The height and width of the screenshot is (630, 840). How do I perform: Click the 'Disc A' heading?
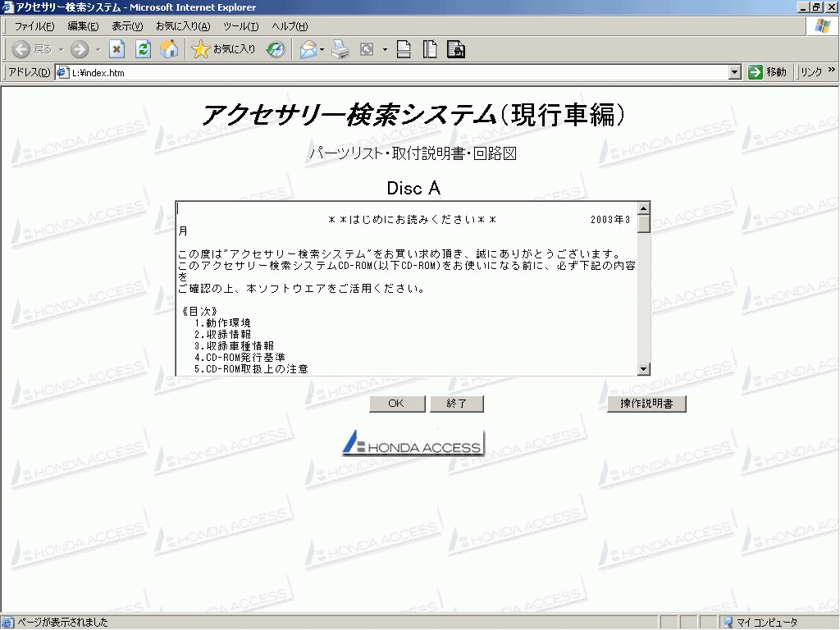pyautogui.click(x=413, y=188)
